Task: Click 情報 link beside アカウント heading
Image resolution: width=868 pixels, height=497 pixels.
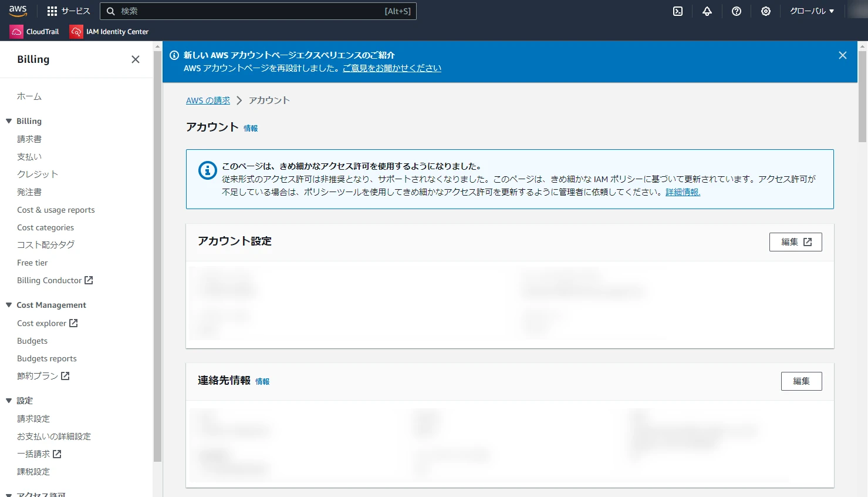Action: [251, 128]
